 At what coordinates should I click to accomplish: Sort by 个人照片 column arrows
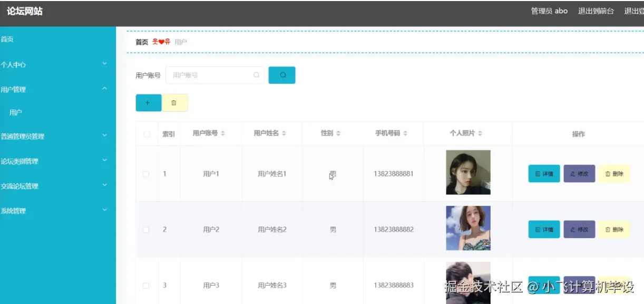[x=480, y=134]
